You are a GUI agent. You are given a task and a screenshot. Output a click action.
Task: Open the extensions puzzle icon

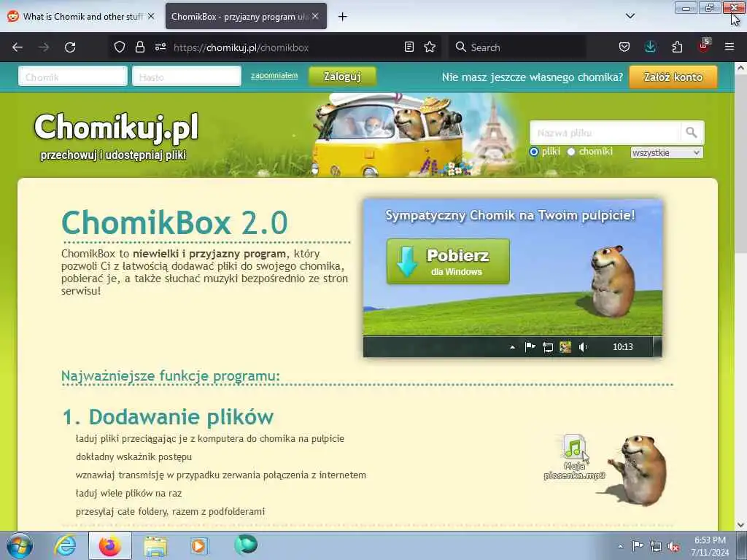677,47
